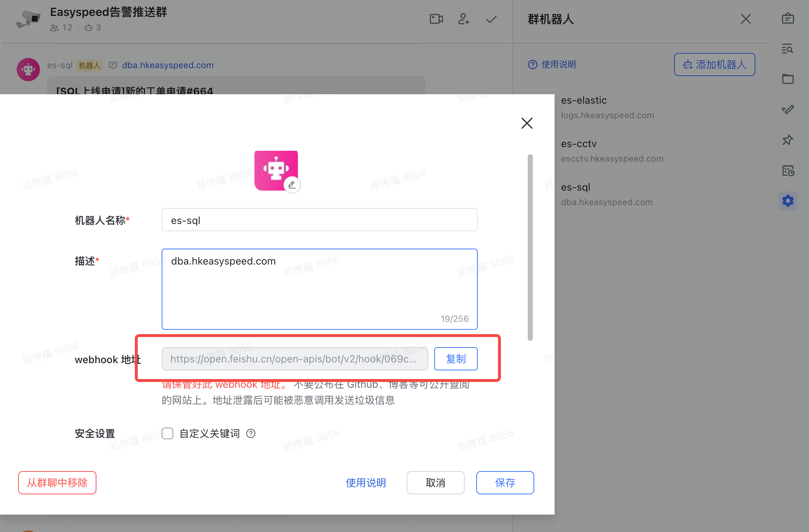
Task: Open the calendar clock icon in sidebar
Action: pyautogui.click(x=788, y=170)
